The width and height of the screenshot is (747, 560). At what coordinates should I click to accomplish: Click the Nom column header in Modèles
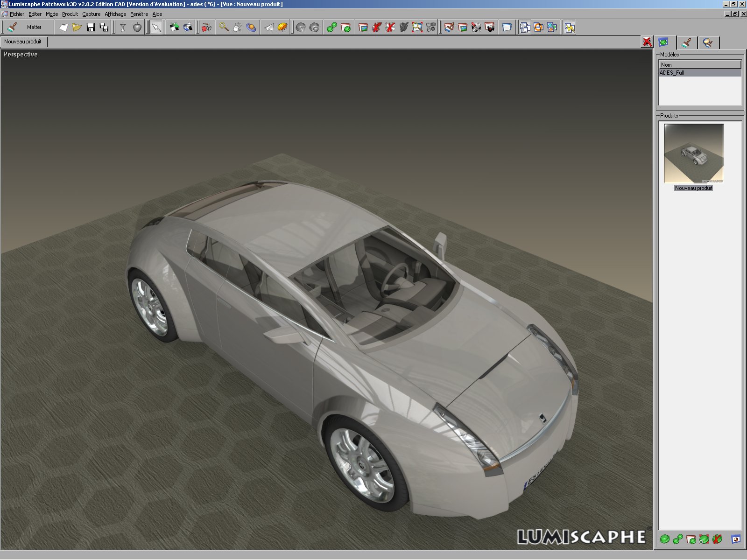pos(700,65)
